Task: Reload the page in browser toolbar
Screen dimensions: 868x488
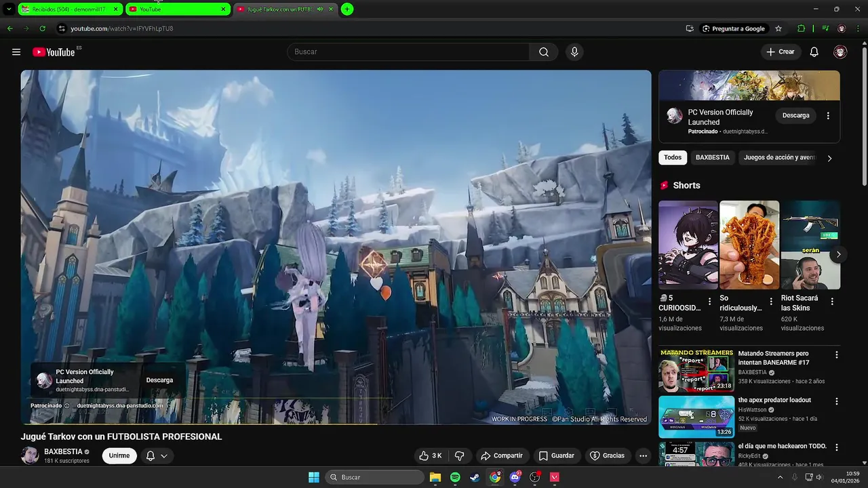Action: (x=42, y=28)
